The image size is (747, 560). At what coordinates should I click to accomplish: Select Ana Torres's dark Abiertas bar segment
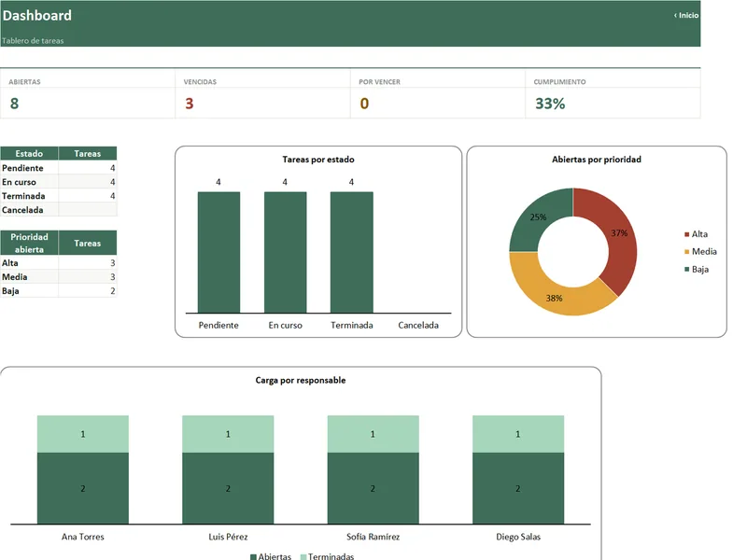[83, 488]
